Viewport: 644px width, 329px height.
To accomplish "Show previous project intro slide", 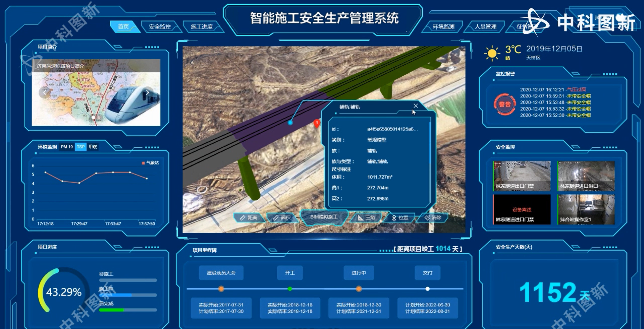I will pos(45,92).
